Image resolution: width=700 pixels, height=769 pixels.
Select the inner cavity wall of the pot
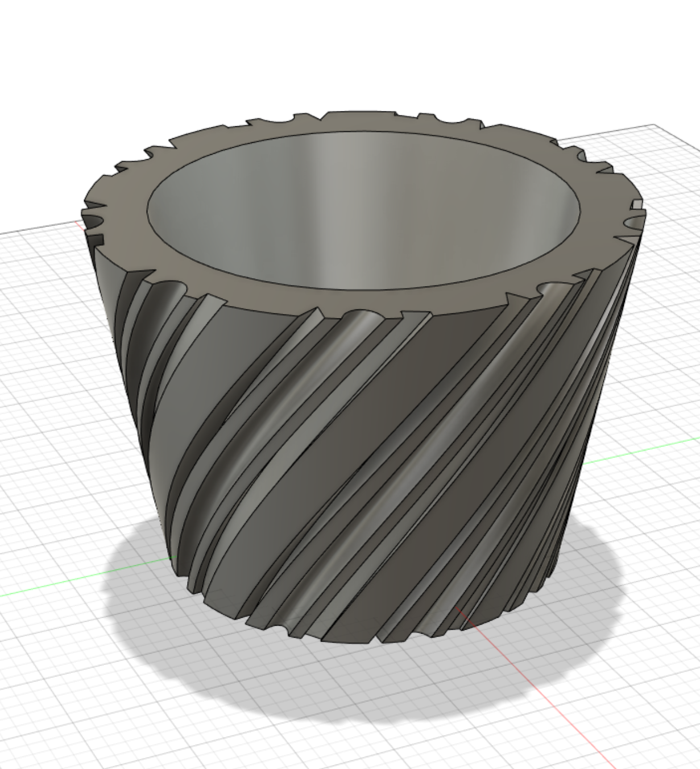(364, 210)
